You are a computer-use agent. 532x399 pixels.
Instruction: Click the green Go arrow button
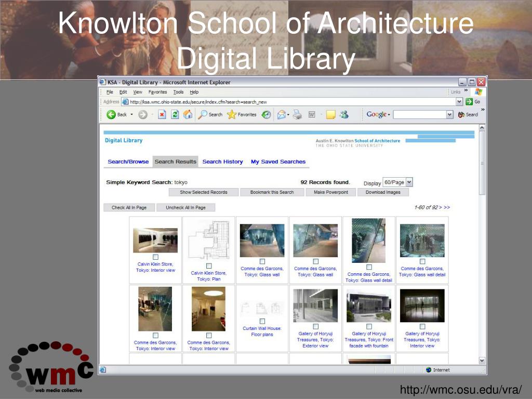click(x=469, y=101)
